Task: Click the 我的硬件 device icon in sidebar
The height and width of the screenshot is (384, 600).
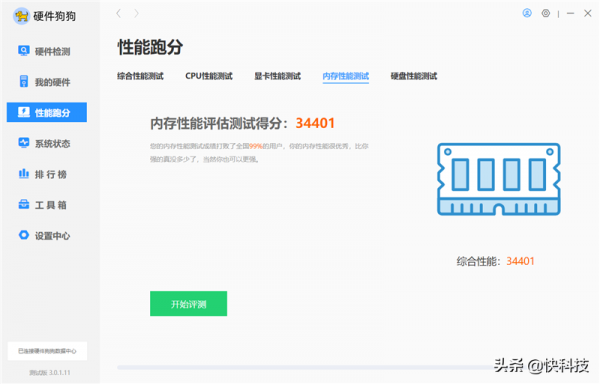Action: tap(24, 81)
